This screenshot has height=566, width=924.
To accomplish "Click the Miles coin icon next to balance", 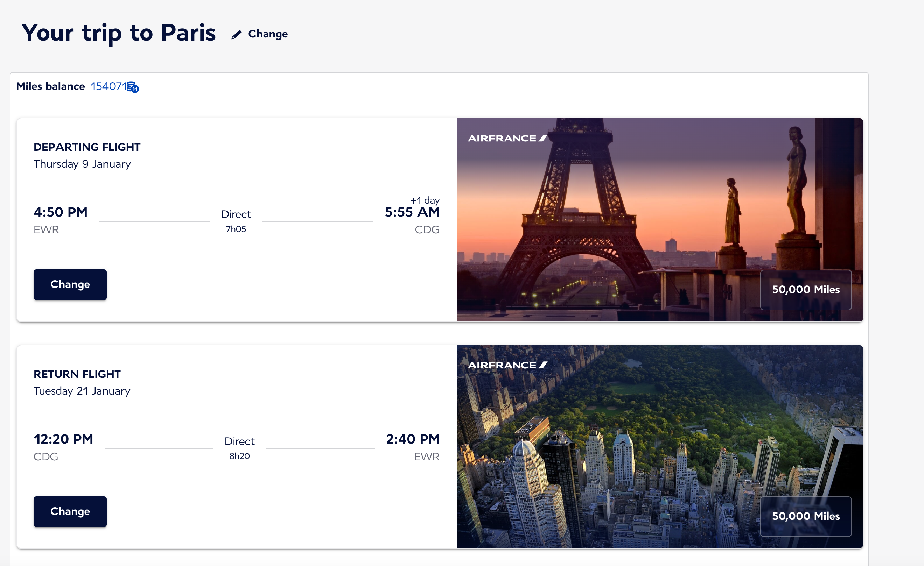I will [133, 87].
